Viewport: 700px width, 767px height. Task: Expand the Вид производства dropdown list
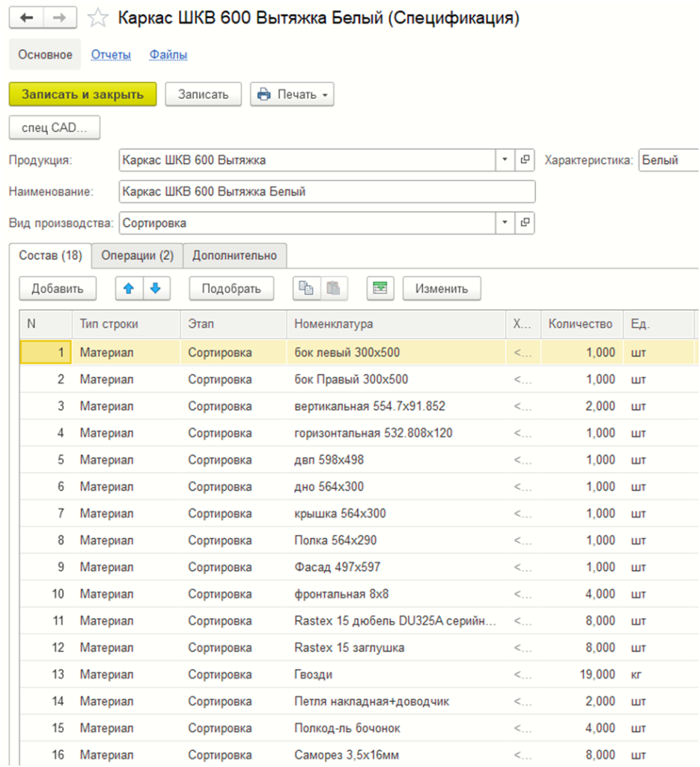505,222
